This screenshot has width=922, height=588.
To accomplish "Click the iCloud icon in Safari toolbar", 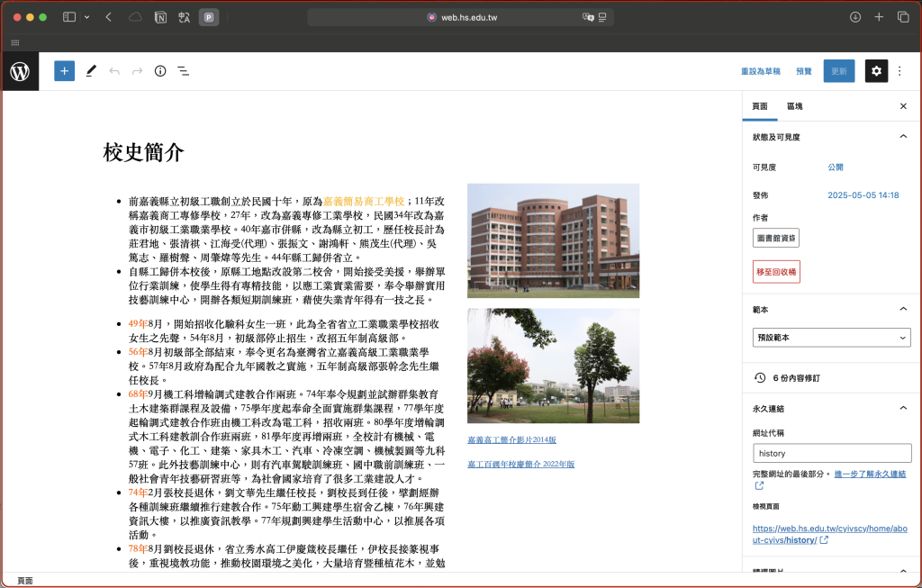I will (135, 17).
